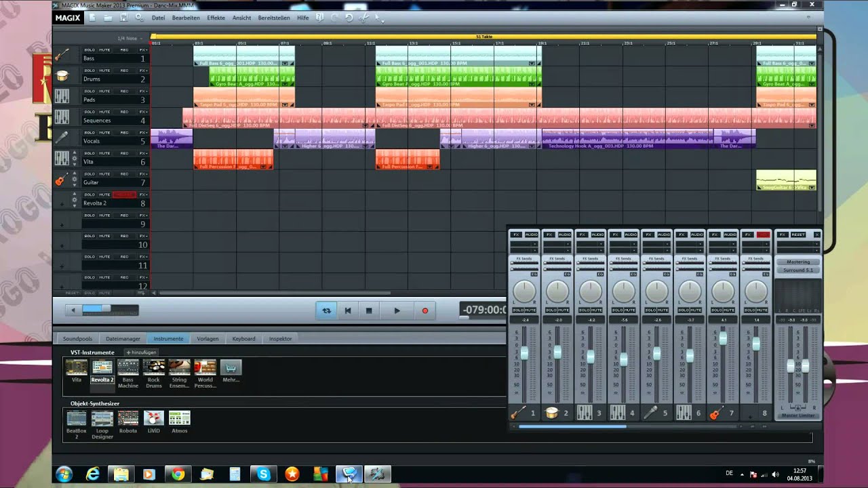Start playback with the play button
Viewport: 868px width, 488px height.
click(397, 310)
